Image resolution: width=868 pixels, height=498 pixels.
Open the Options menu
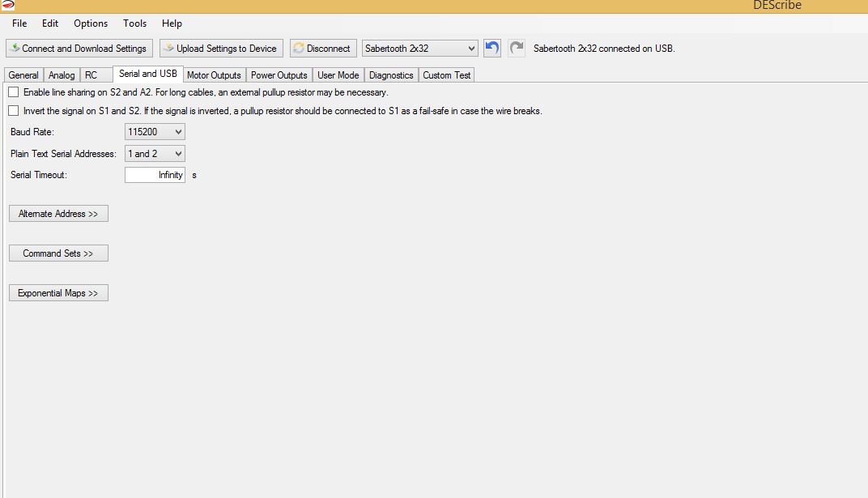coord(91,23)
